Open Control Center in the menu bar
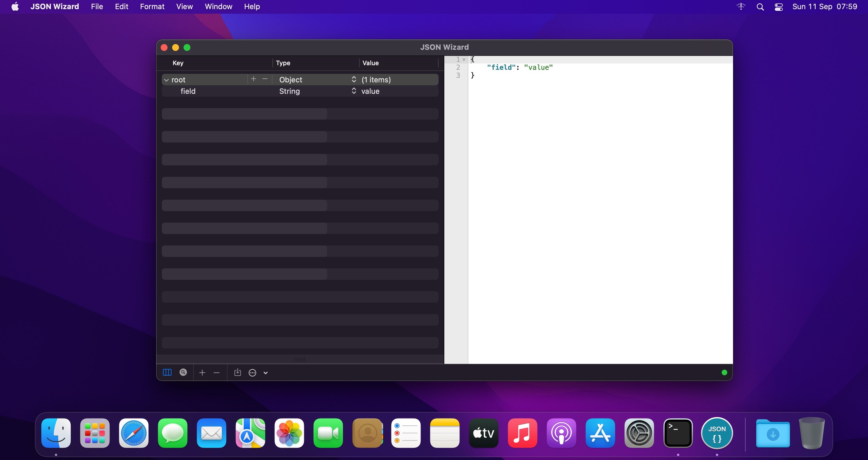The image size is (868, 460). [778, 7]
